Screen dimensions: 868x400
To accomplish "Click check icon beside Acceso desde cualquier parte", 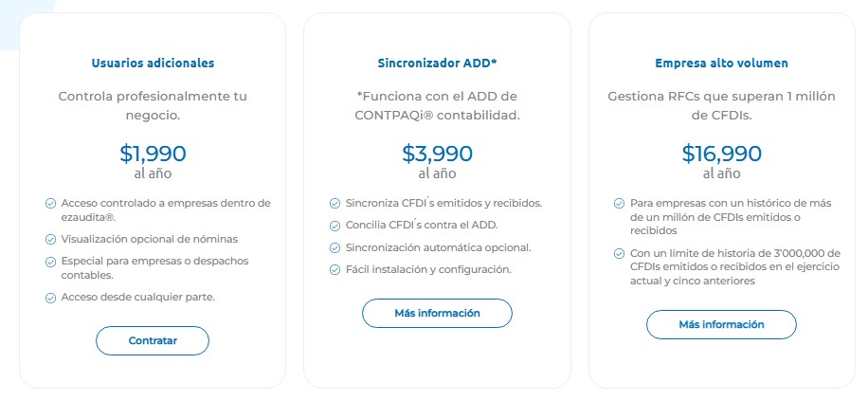I will pos(50,298).
